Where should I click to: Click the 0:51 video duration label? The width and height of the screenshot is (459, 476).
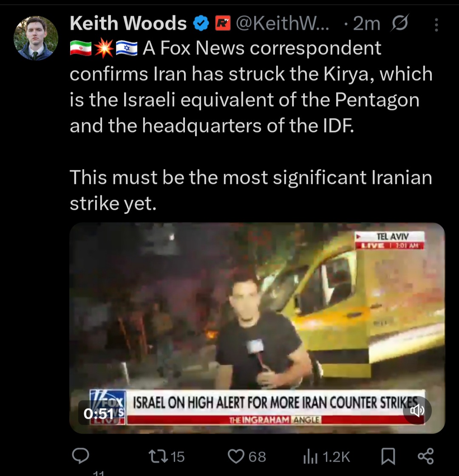tap(99, 413)
